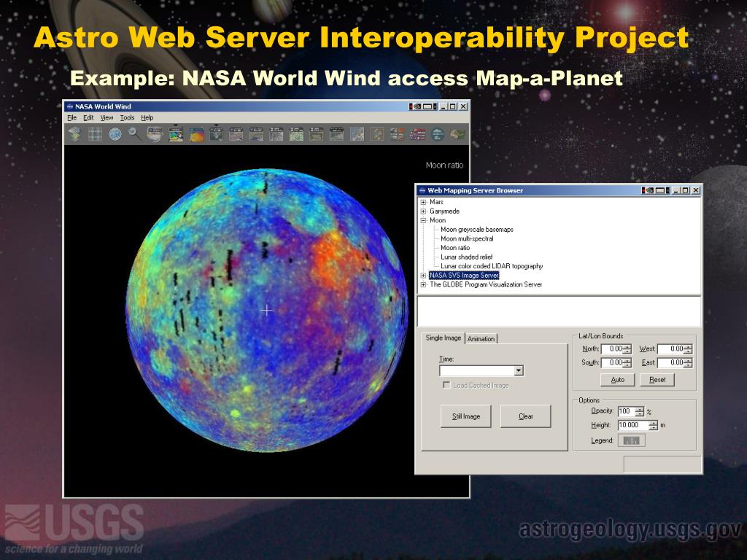Click the Height spinner arrows
The image size is (747, 560).
(654, 425)
